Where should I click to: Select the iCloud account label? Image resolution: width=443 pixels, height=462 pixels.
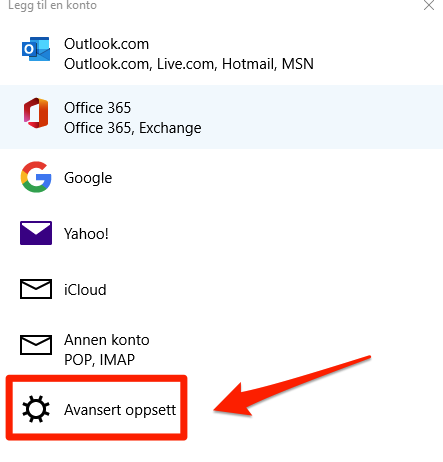click(85, 290)
